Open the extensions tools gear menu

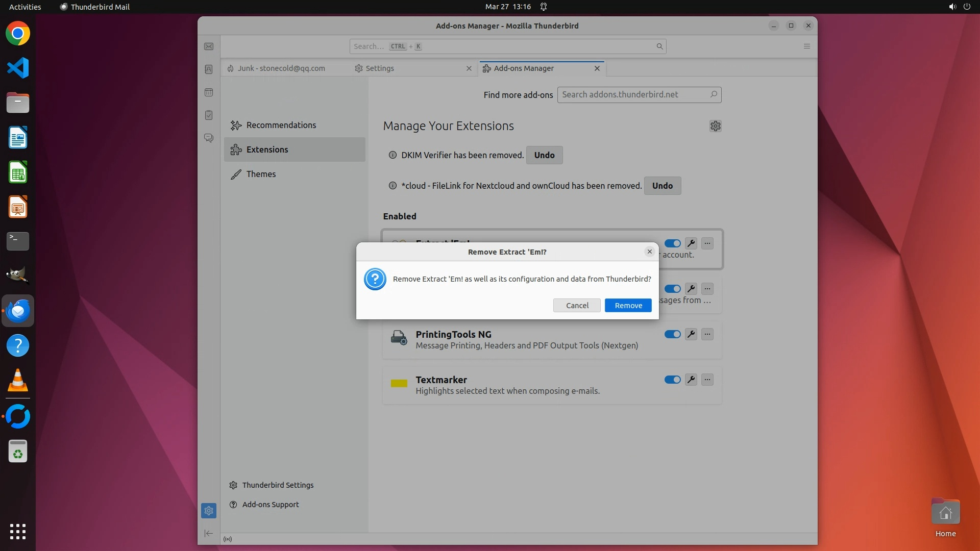[x=715, y=126]
